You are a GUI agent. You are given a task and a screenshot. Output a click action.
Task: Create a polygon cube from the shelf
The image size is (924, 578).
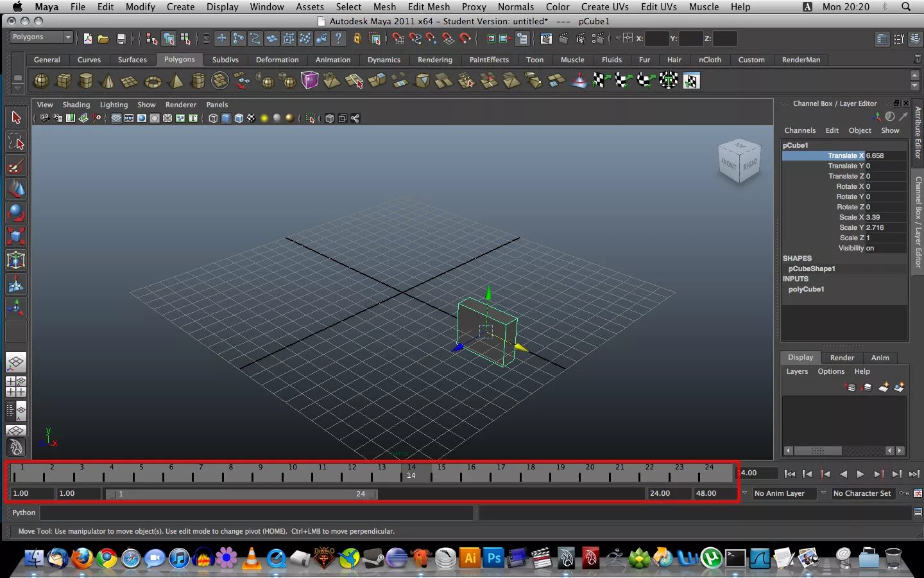(x=64, y=81)
